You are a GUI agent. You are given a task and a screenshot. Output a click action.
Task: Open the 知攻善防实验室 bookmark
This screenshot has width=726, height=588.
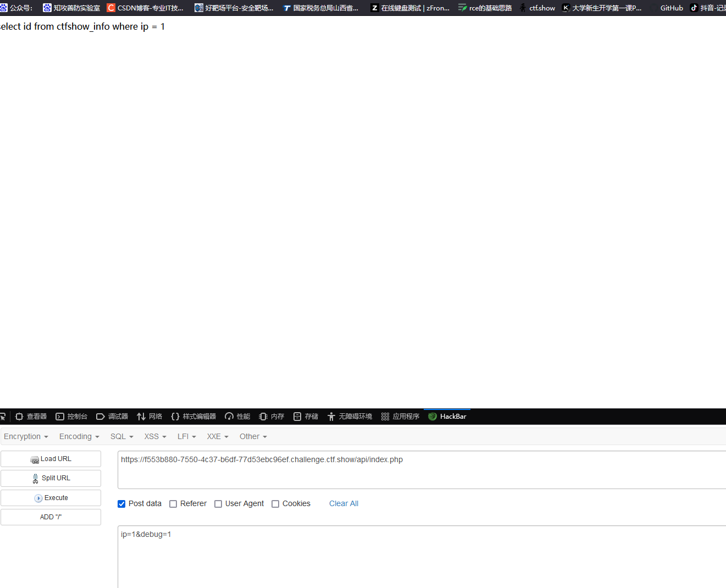(71, 8)
